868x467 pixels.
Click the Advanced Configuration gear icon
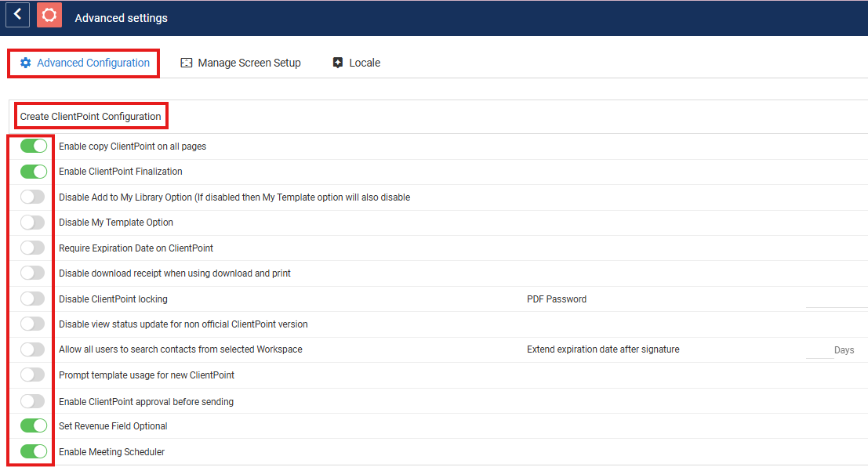pos(25,63)
